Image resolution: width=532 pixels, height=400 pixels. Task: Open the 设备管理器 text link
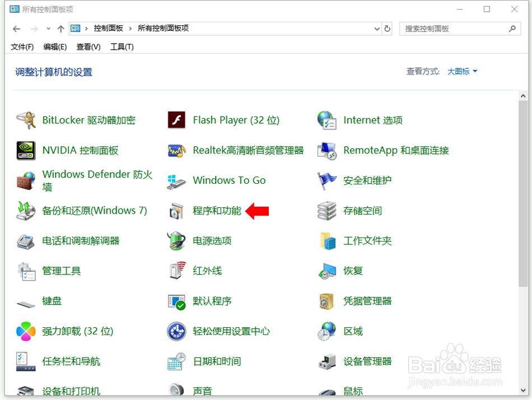coord(367,361)
